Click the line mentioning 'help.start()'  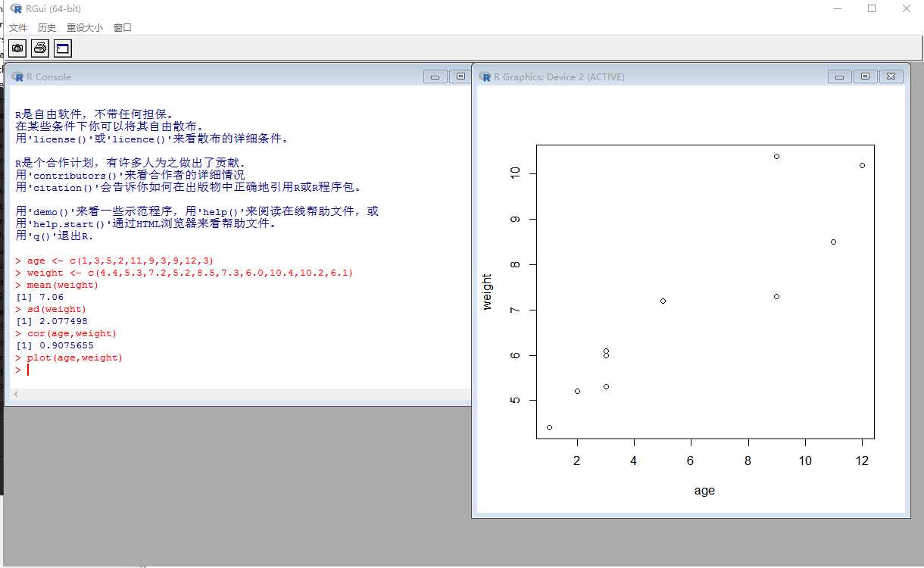pyautogui.click(x=146, y=223)
